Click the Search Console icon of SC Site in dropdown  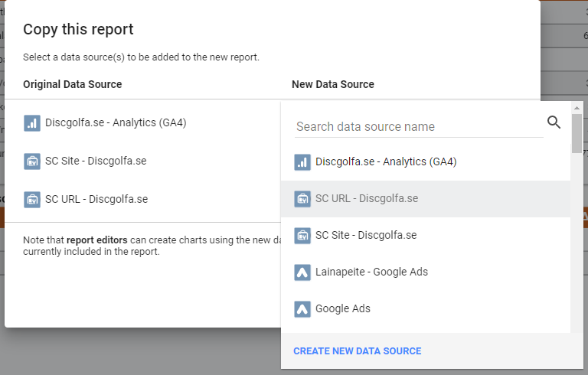click(x=302, y=236)
